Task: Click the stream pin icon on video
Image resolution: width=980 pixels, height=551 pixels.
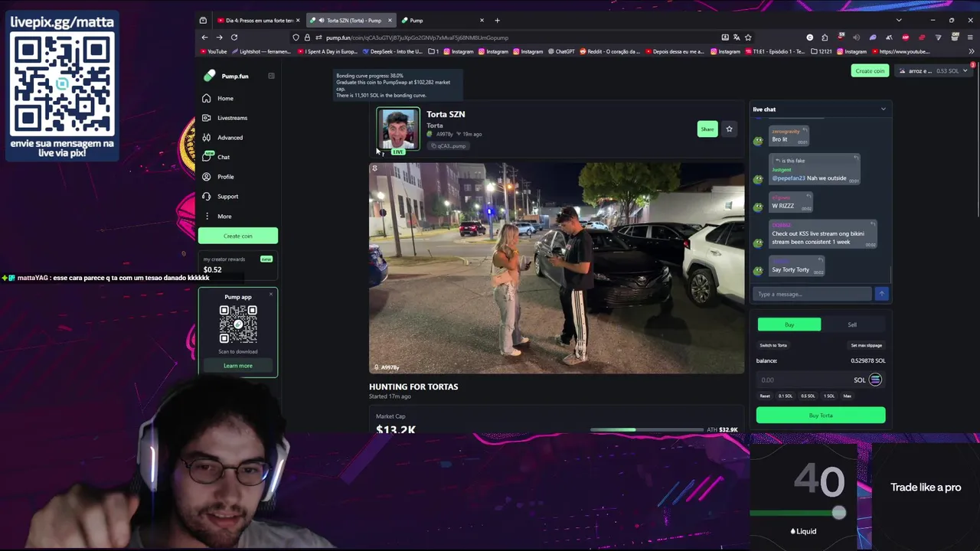Action: (x=374, y=168)
